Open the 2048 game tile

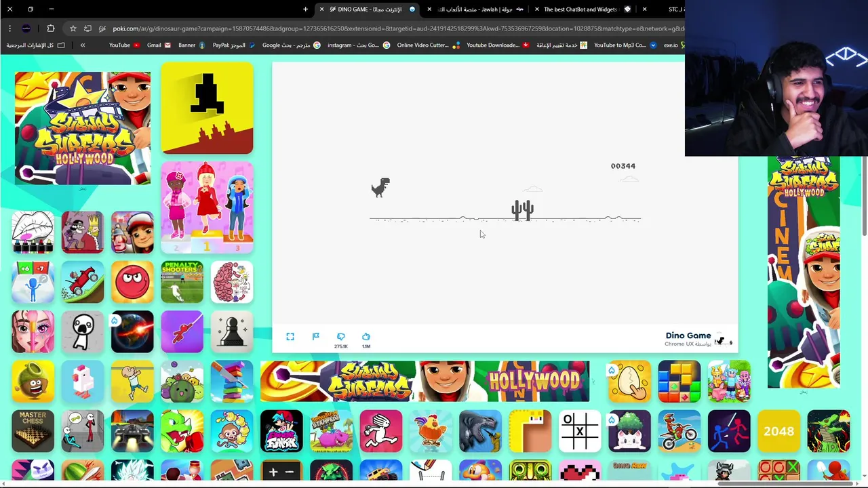[x=778, y=431]
